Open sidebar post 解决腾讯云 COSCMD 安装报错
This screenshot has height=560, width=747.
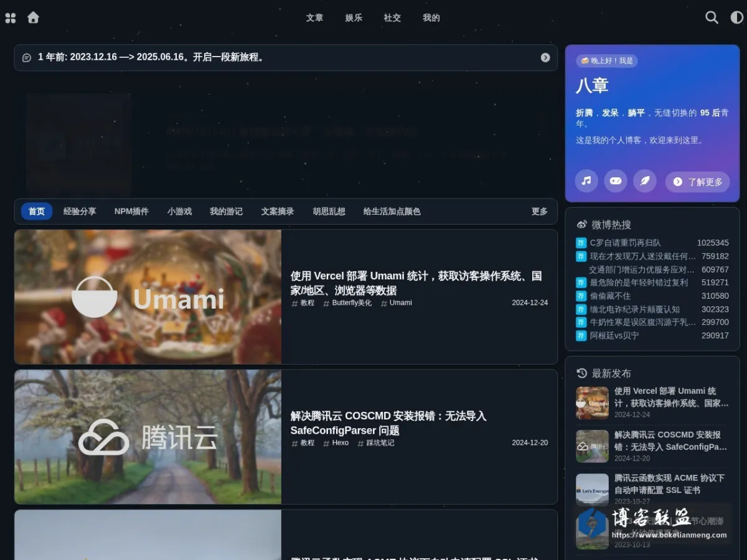(671, 441)
